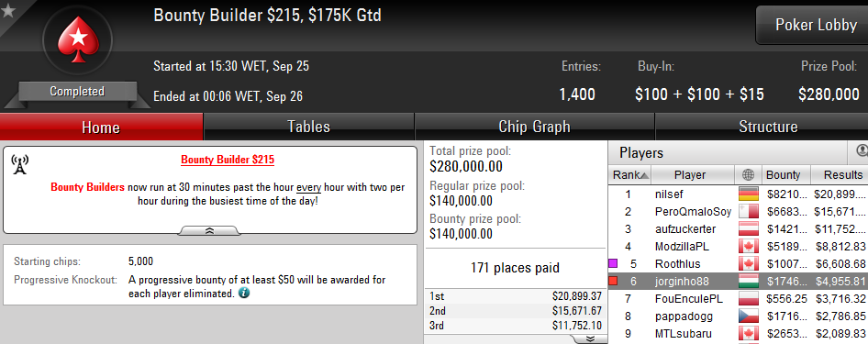Expand the prize payouts list downward

(589, 338)
